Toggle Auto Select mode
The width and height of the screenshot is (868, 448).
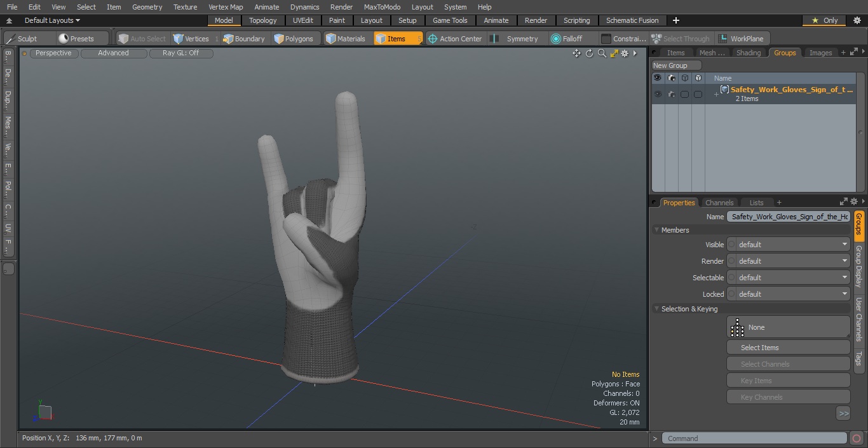[142, 39]
